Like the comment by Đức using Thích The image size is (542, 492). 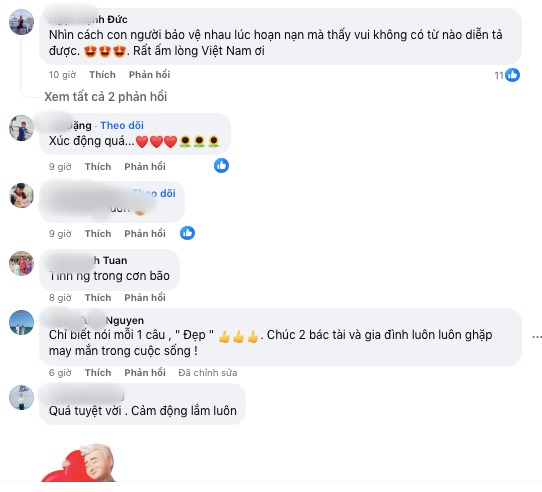point(102,75)
